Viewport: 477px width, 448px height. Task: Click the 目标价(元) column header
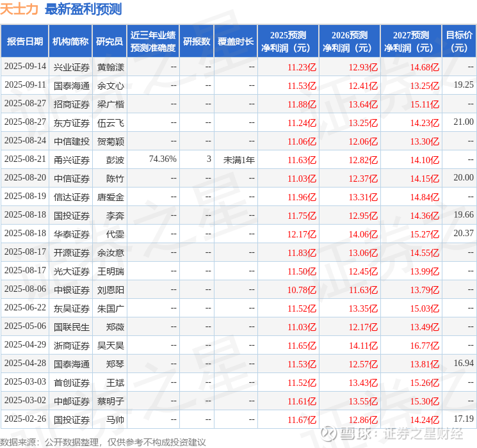[459, 42]
